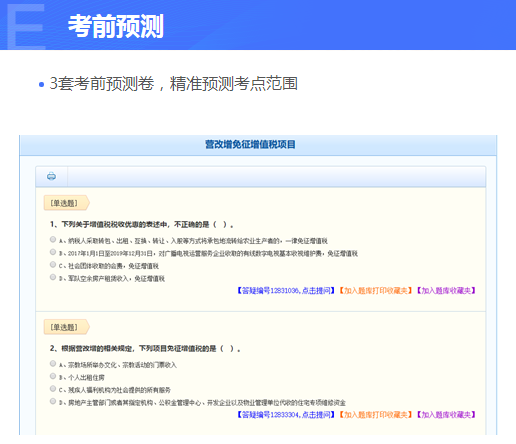Select option B for question 1
The width and height of the screenshot is (516, 444).
[53, 252]
